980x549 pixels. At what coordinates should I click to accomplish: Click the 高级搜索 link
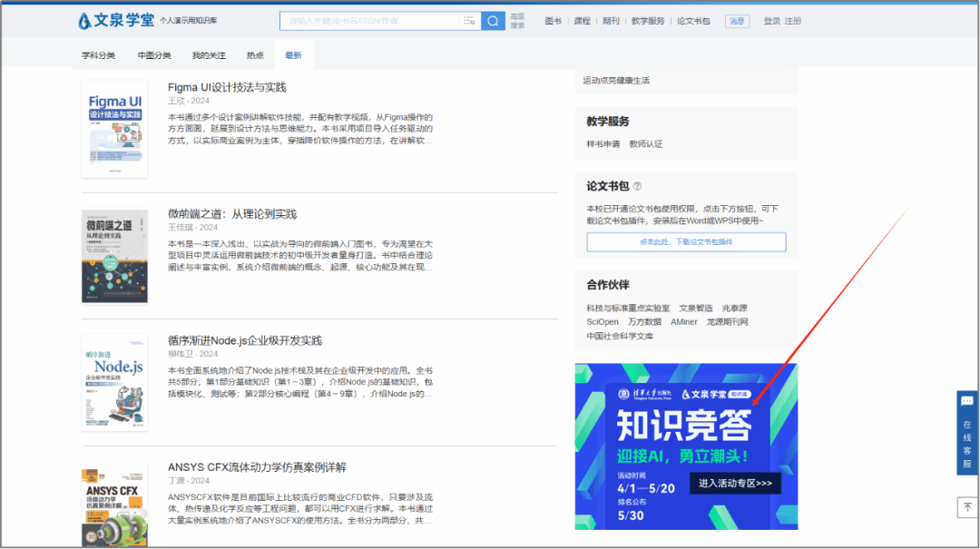tap(517, 21)
